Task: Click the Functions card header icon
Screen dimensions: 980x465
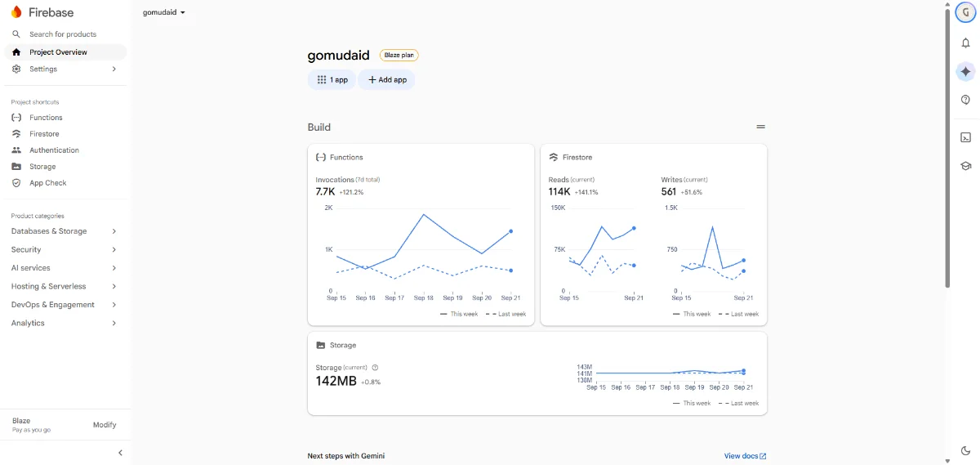Action: tap(321, 157)
